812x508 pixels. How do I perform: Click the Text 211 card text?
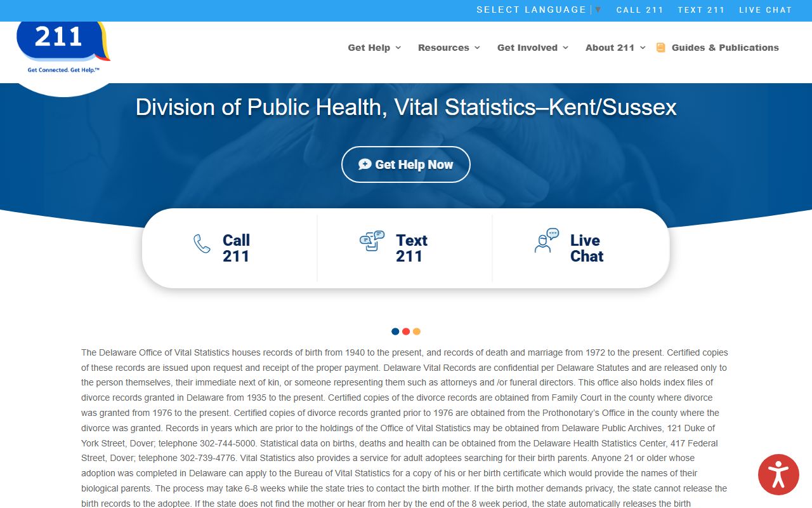click(x=412, y=248)
